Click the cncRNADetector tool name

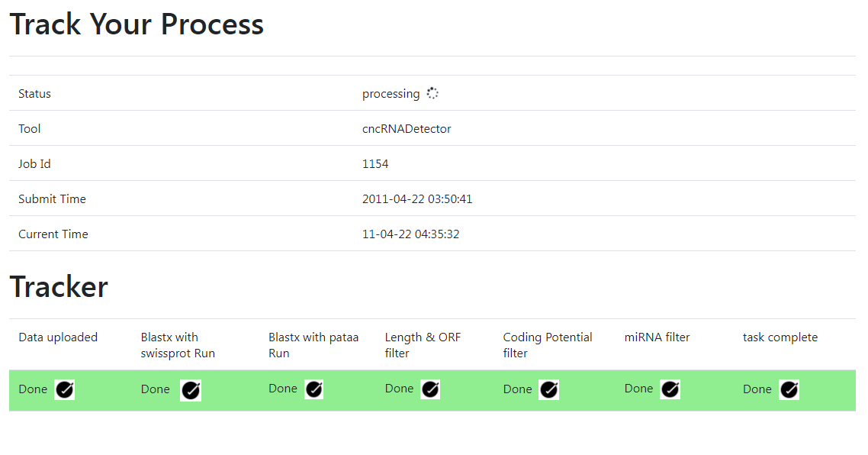click(x=407, y=128)
